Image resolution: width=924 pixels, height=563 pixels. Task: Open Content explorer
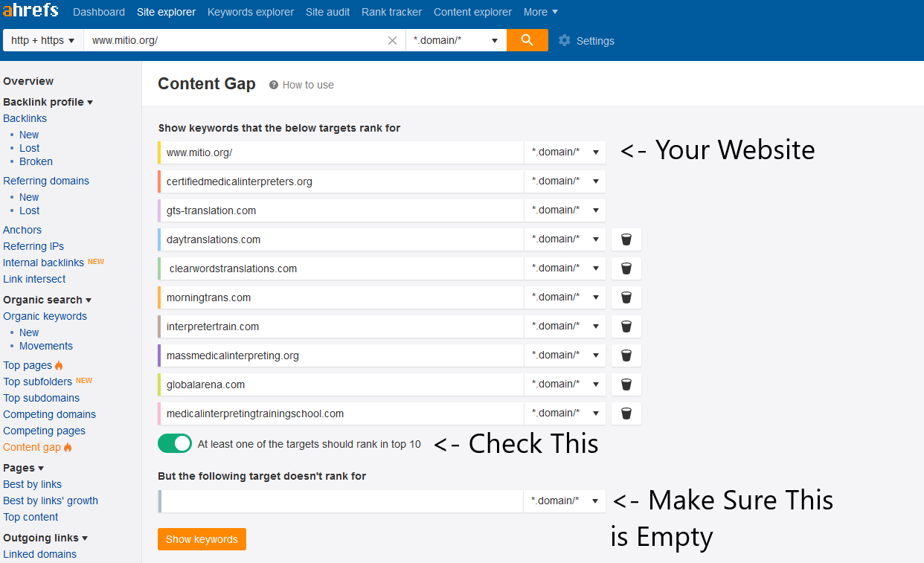(x=472, y=12)
